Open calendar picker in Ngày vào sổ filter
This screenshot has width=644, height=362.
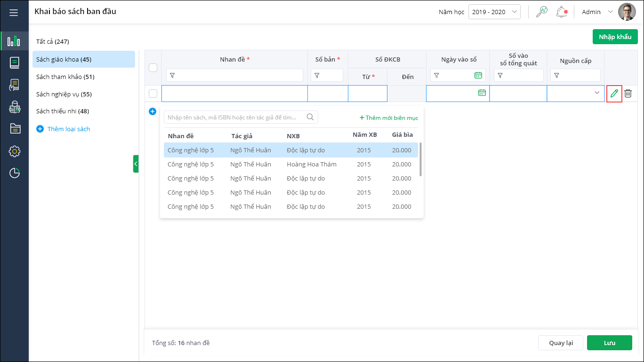pyautogui.click(x=478, y=75)
